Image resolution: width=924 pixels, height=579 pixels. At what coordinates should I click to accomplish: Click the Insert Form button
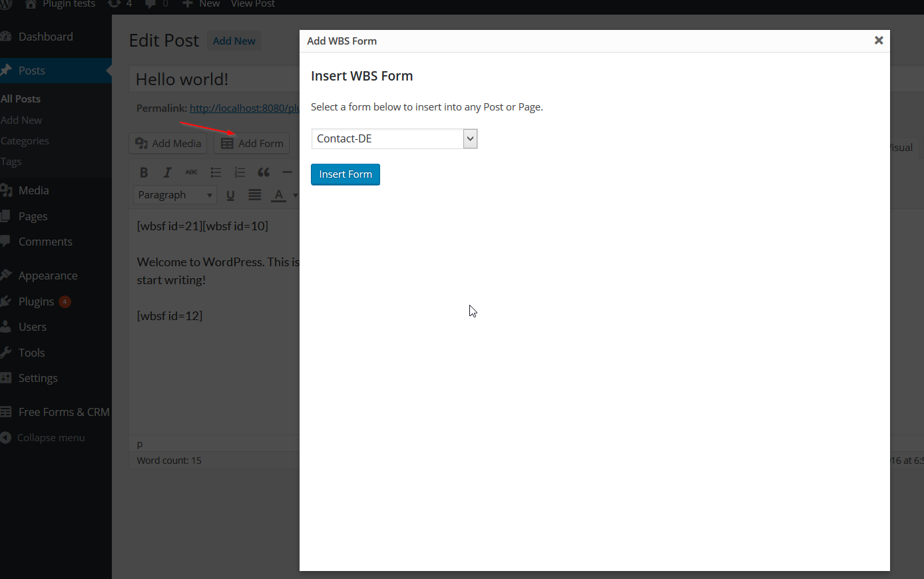346,174
